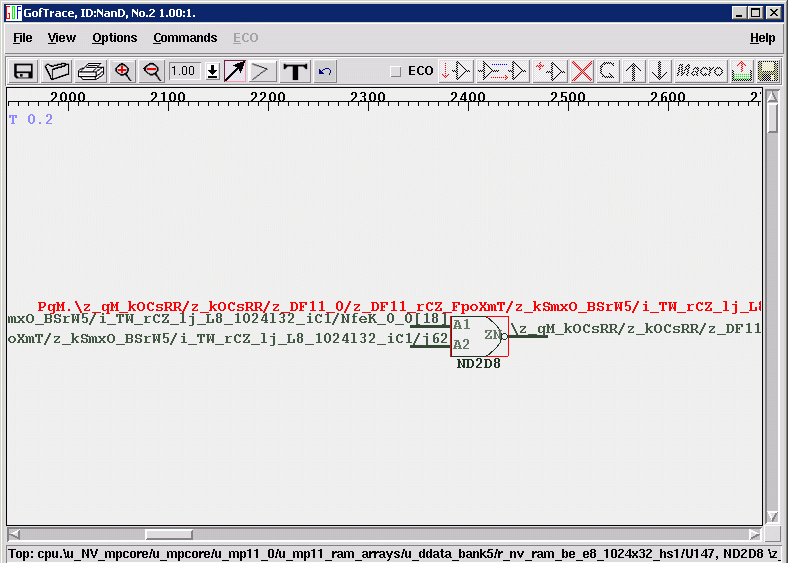The width and height of the screenshot is (788, 563).
Task: Select the arrow pointer tool
Action: (234, 71)
